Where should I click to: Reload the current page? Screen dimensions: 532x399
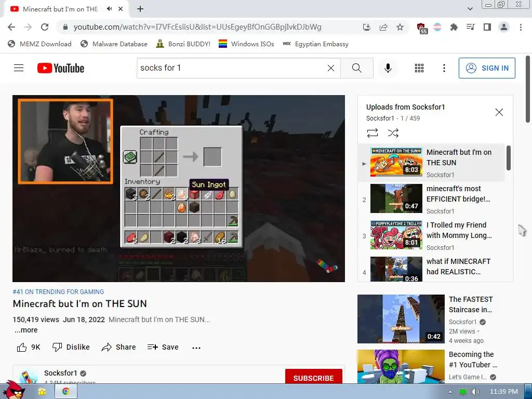pos(45,27)
